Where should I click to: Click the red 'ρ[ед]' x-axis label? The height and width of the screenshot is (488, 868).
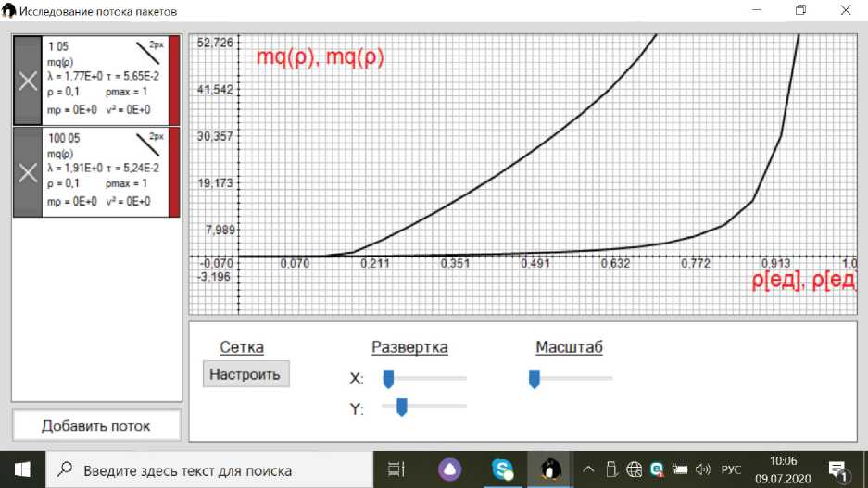coord(804,281)
